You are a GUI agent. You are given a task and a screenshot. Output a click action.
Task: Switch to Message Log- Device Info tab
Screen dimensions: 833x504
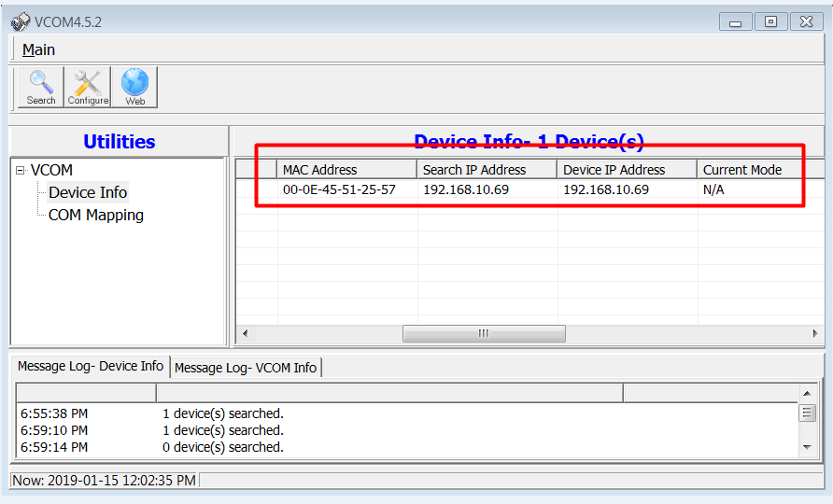point(90,367)
